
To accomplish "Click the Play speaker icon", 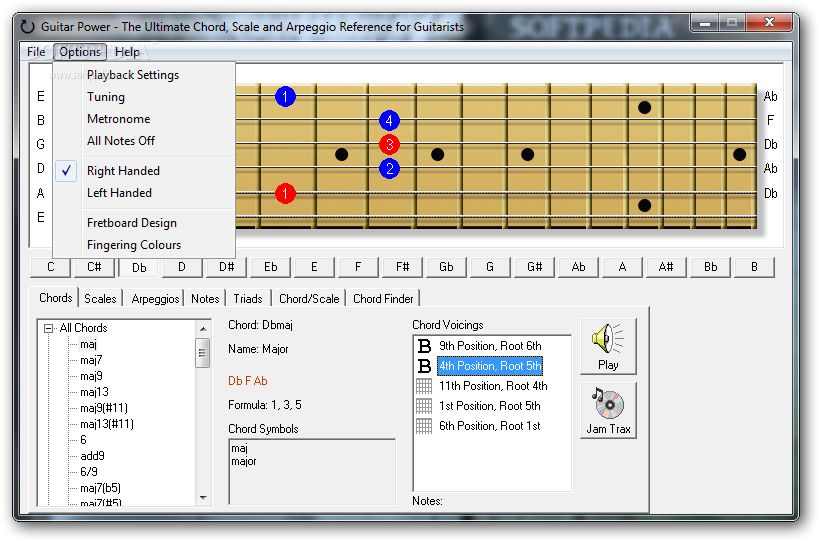I will [x=607, y=338].
